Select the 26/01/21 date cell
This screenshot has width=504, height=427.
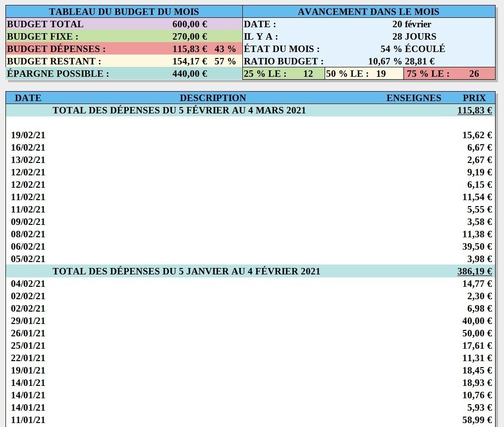[x=28, y=333]
